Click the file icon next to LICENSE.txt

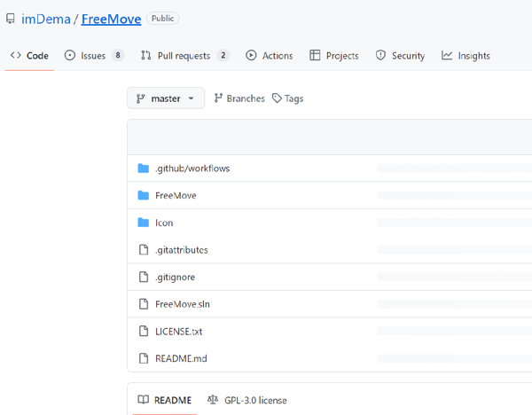[x=144, y=331]
